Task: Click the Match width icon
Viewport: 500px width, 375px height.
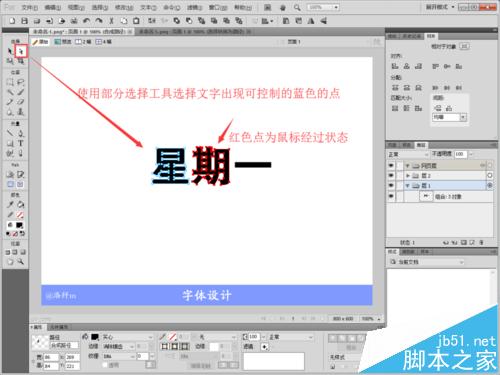Action: click(x=395, y=108)
